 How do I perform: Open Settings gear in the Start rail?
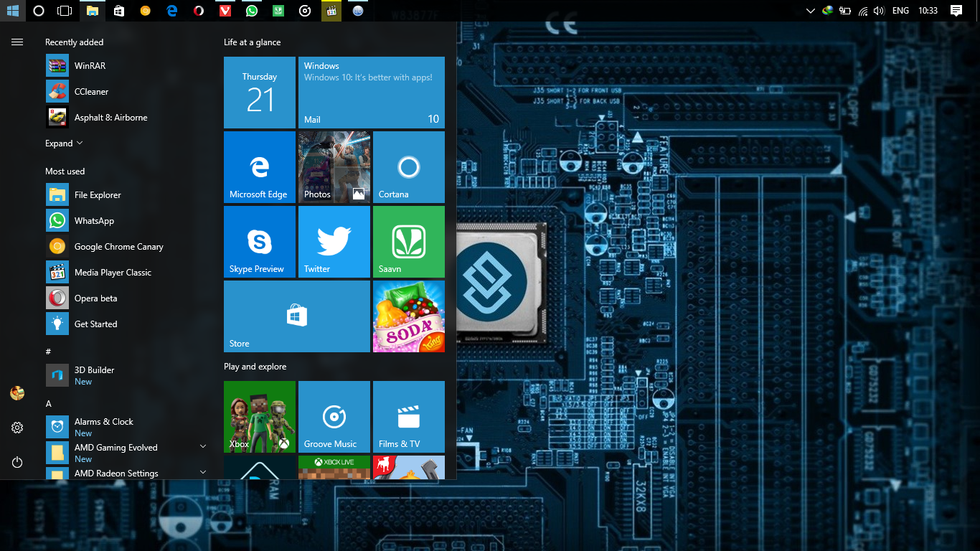click(17, 428)
